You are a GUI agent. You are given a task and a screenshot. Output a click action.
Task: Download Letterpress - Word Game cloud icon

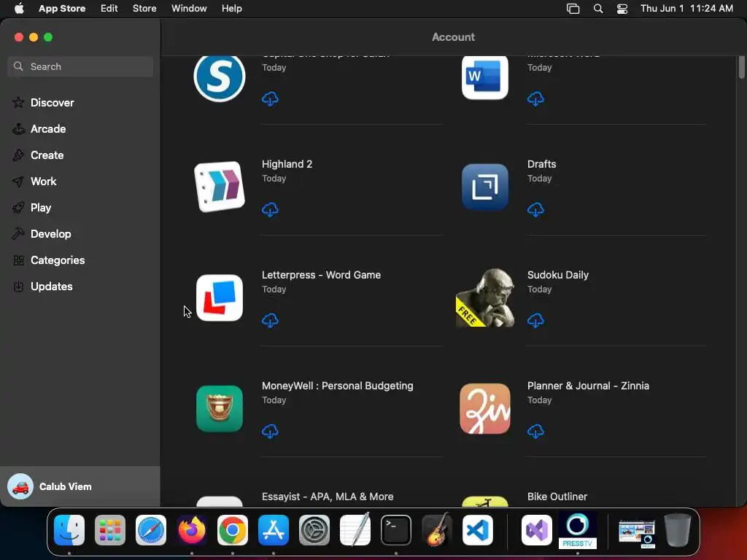[x=270, y=321]
